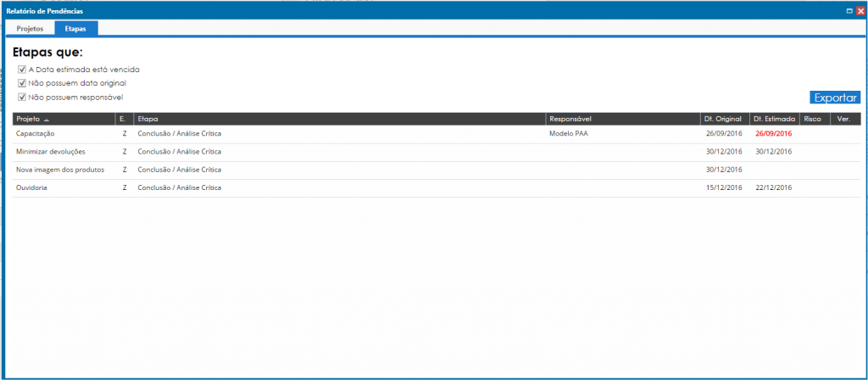
Task: Select the Etapas tab
Action: tap(75, 28)
